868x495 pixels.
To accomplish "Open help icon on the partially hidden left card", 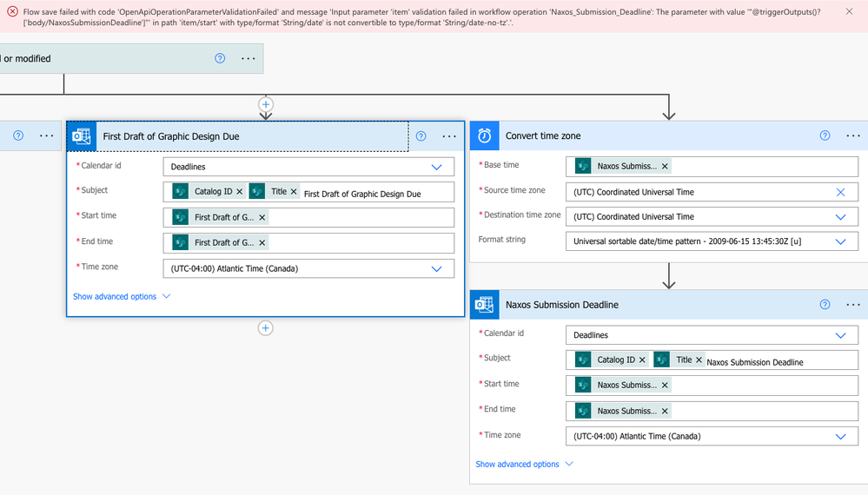I will 18,135.
